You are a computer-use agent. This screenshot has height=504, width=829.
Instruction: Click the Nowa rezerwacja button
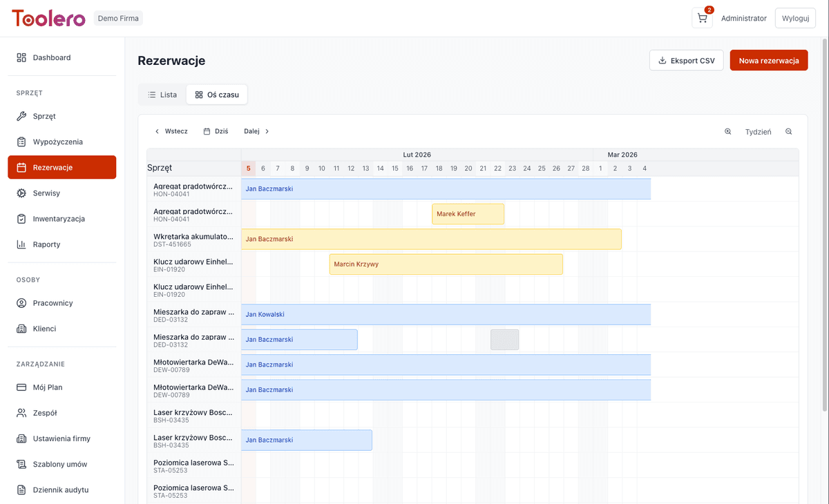[768, 61]
